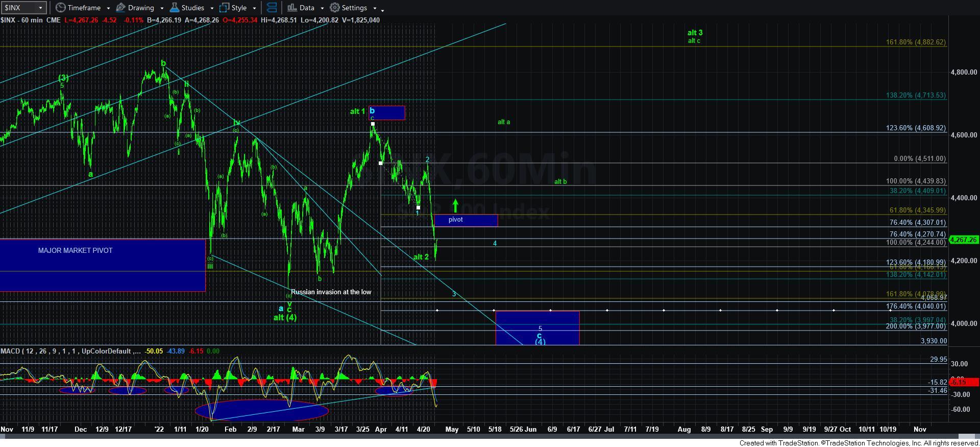The height and width of the screenshot is (447, 980).
Task: Click the green up arrow above pivot
Action: pyautogui.click(x=455, y=205)
